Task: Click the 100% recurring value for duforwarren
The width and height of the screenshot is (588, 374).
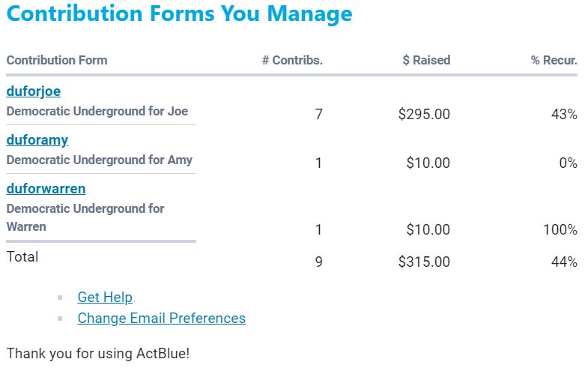Action: tap(560, 230)
